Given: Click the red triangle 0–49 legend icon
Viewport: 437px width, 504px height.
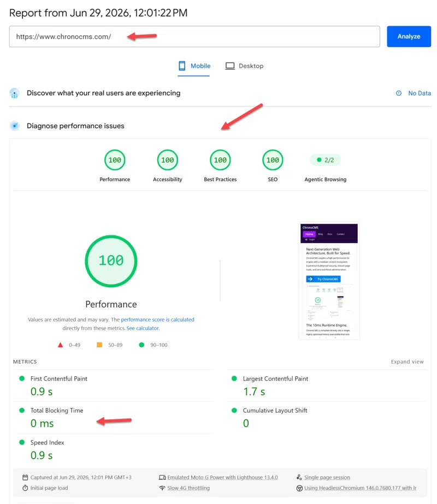Looking at the screenshot, I should (x=61, y=345).
